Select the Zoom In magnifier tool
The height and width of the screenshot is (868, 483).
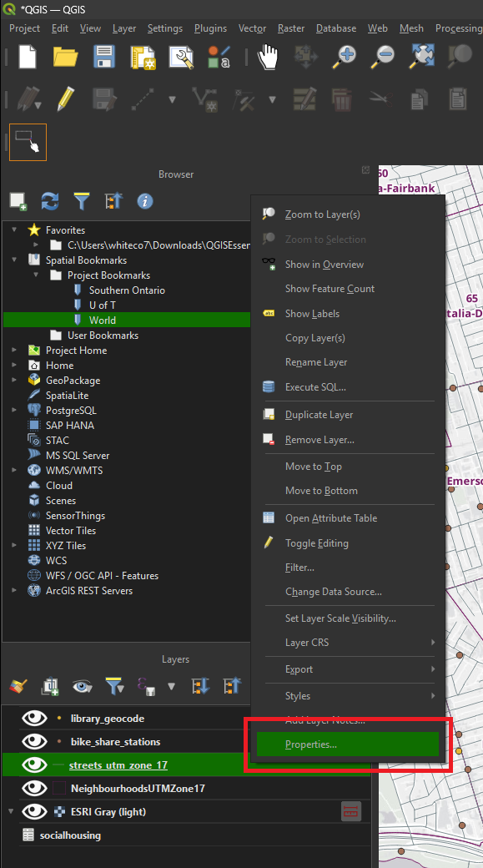tap(344, 57)
